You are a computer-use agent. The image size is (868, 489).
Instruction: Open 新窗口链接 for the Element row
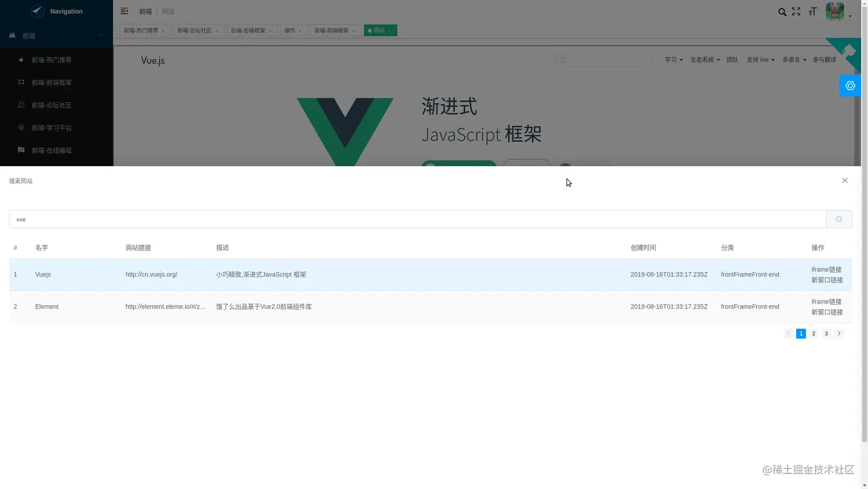[x=827, y=312]
